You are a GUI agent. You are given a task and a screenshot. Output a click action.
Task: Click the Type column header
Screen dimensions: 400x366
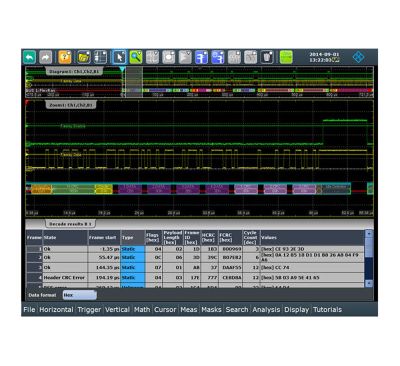(133, 238)
